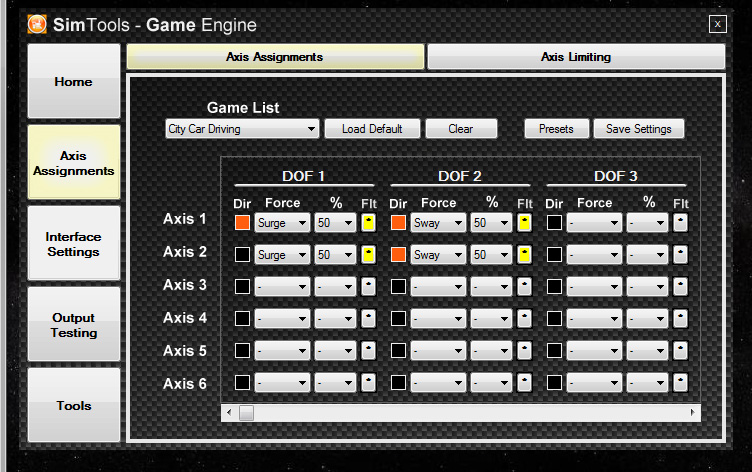Open Axis 5 DOF 3 filter button
Viewport: 752px width, 472px height.
680,351
